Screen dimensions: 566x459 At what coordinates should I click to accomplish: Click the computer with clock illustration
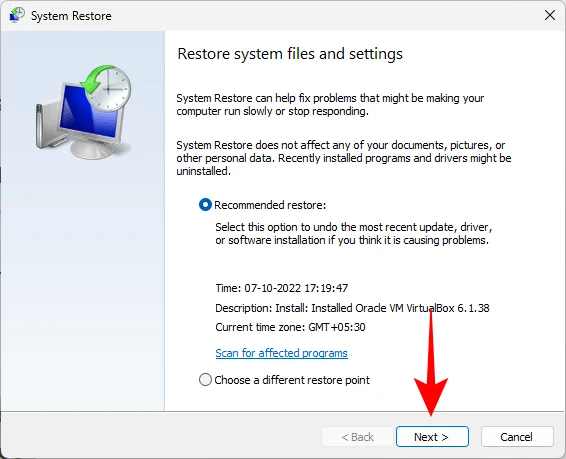(83, 112)
